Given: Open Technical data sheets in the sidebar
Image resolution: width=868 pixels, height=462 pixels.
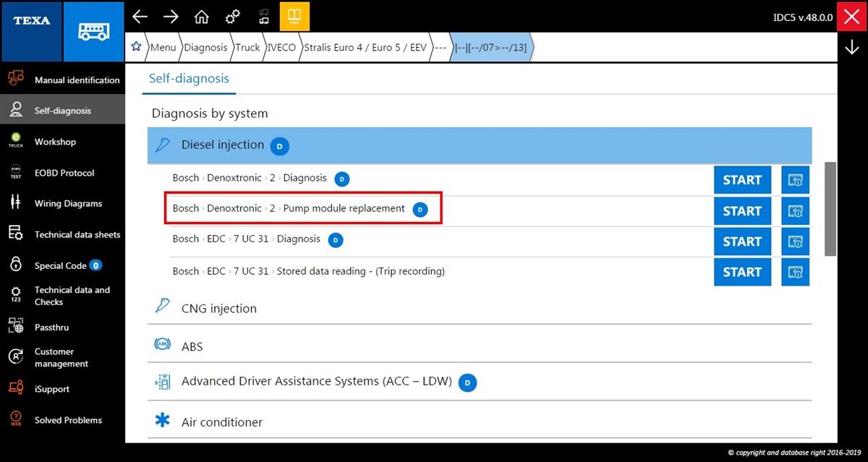Looking at the screenshot, I should coord(62,235).
